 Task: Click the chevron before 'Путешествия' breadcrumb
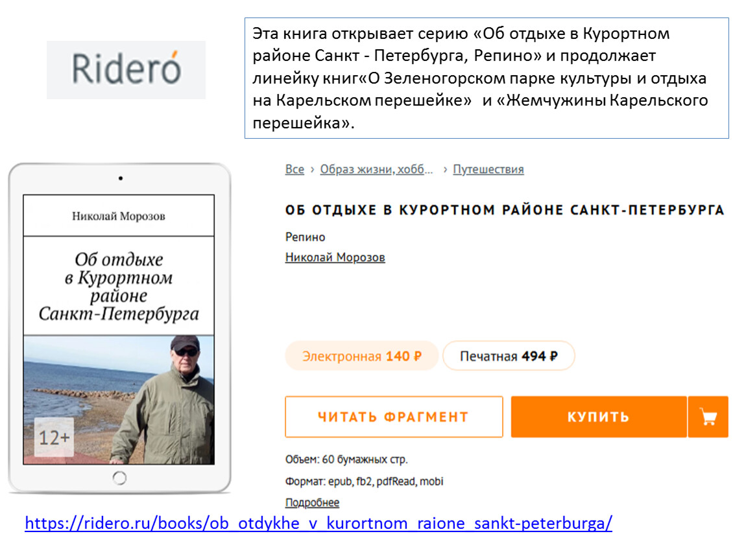click(445, 170)
